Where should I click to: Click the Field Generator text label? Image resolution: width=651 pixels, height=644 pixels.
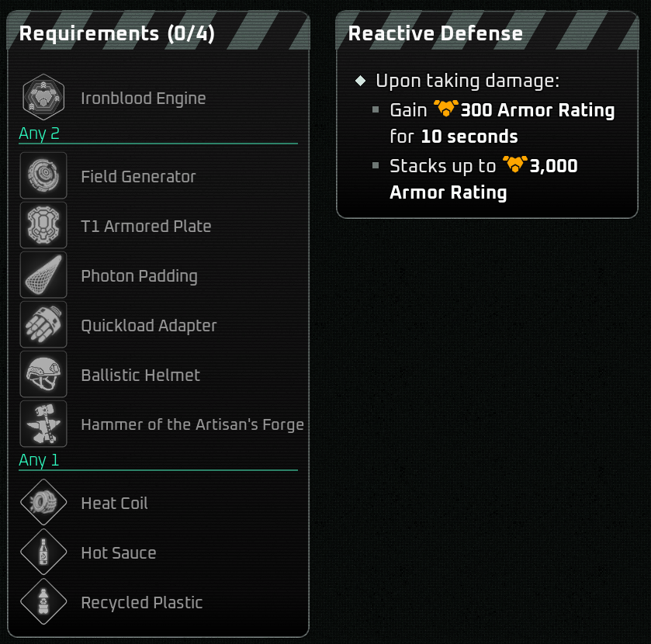[138, 177]
